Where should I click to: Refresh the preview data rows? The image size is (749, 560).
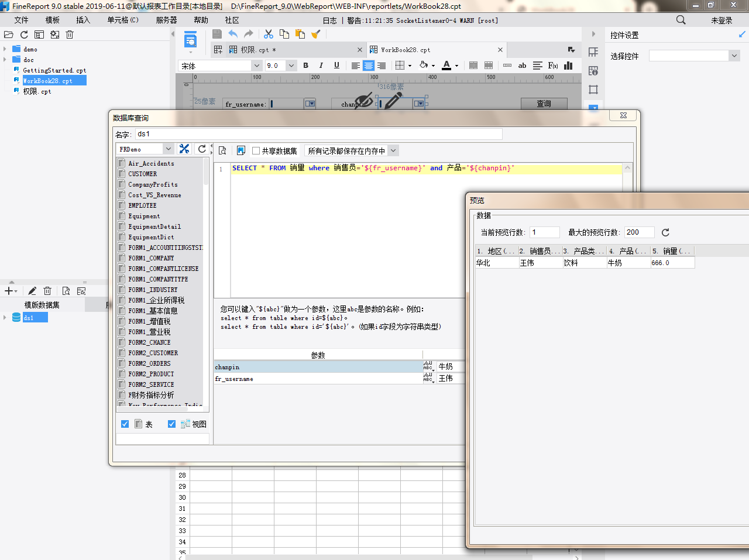[x=665, y=232]
